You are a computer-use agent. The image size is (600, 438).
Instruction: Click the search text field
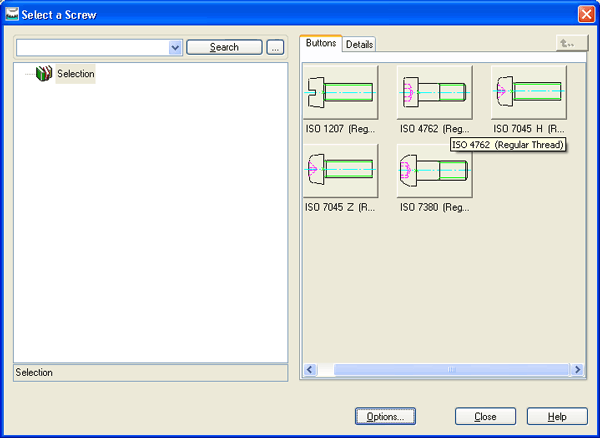pyautogui.click(x=92, y=47)
